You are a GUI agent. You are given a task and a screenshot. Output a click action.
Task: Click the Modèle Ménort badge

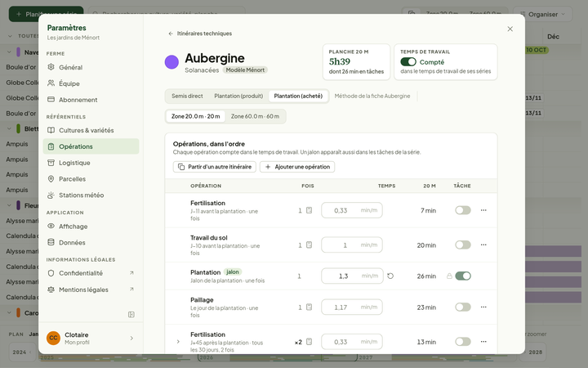tap(245, 70)
